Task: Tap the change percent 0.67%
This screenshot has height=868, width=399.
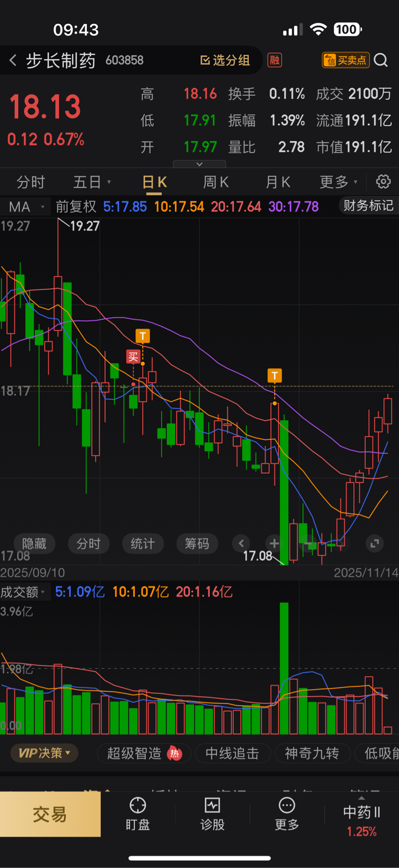Action: [64, 139]
